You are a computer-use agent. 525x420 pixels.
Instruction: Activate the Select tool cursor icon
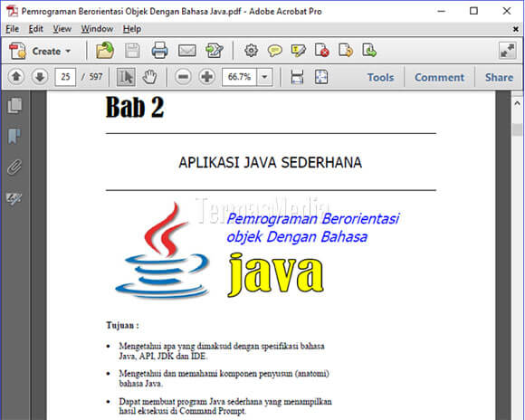(x=126, y=77)
